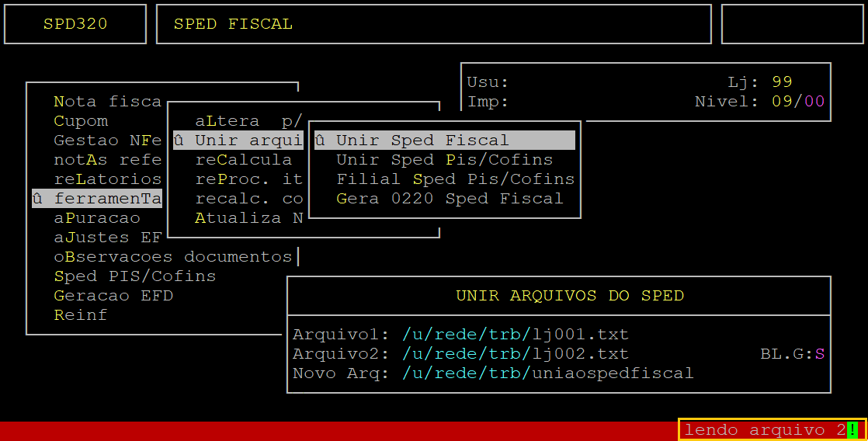Choose Gestao NFe from main menu

pyautogui.click(x=107, y=141)
